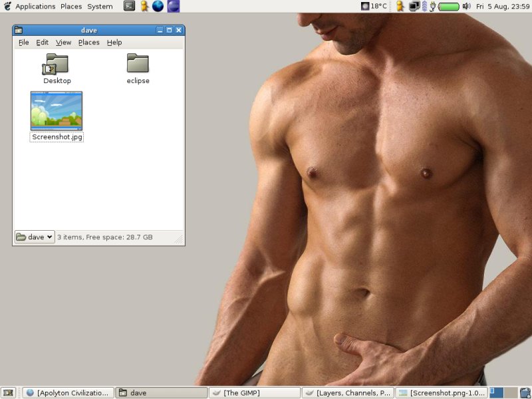
Task: Open the blue globe web browser launcher
Action: (x=158, y=6)
